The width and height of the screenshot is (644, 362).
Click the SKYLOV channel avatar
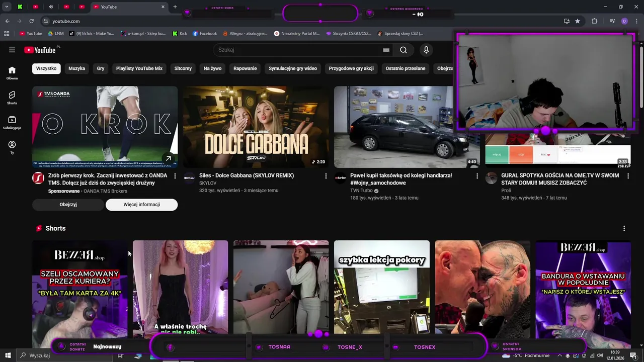189,178
